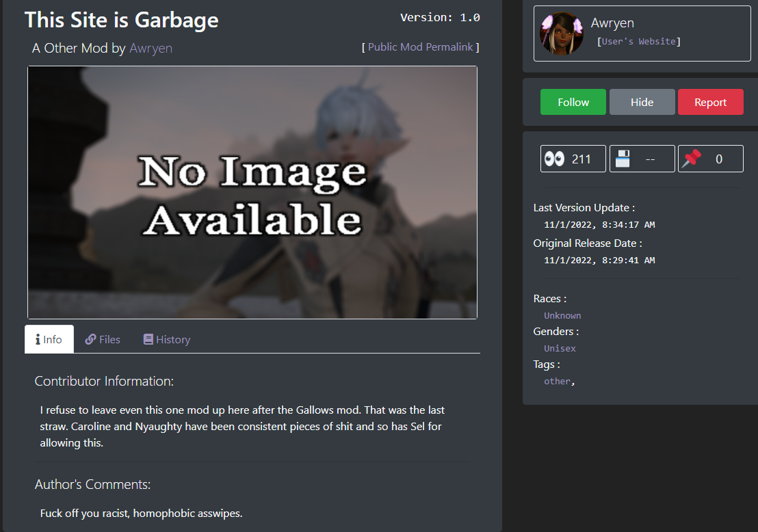Click the chain link icon beside Files
758x532 pixels.
pos(90,340)
